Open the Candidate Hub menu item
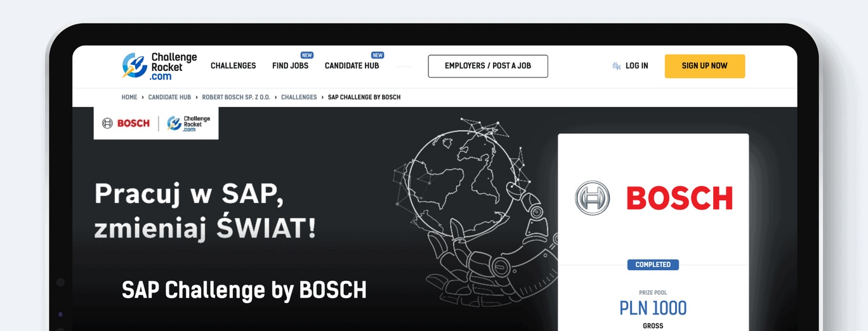Viewport: 868px width, 331px height. click(x=352, y=66)
